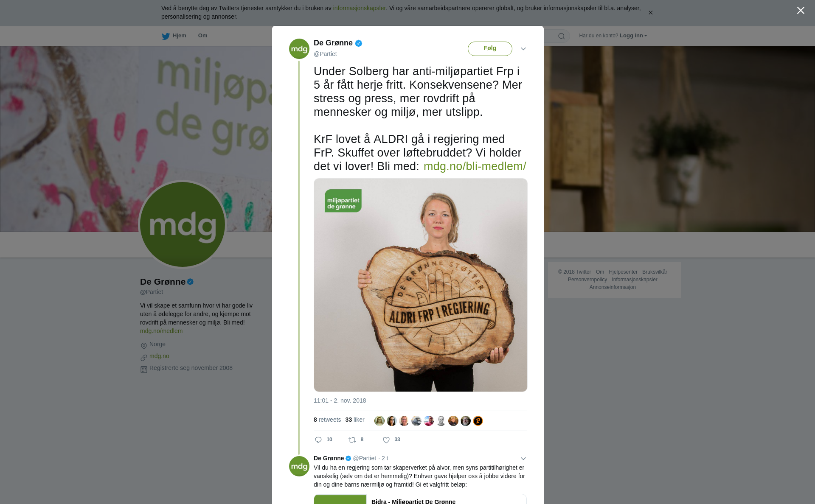Open the Logg inn dropdown
This screenshot has height=504, width=815.
tap(633, 36)
